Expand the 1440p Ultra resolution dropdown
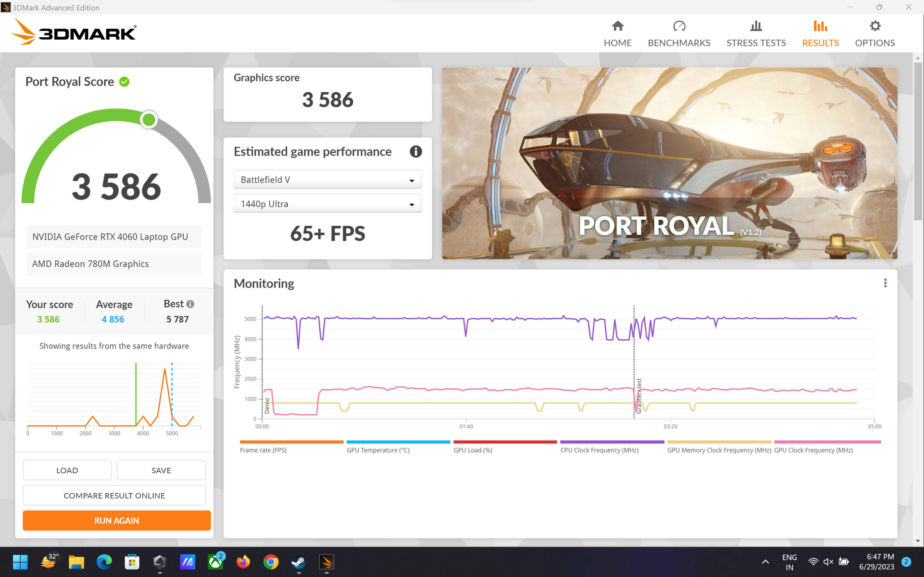 click(x=327, y=204)
